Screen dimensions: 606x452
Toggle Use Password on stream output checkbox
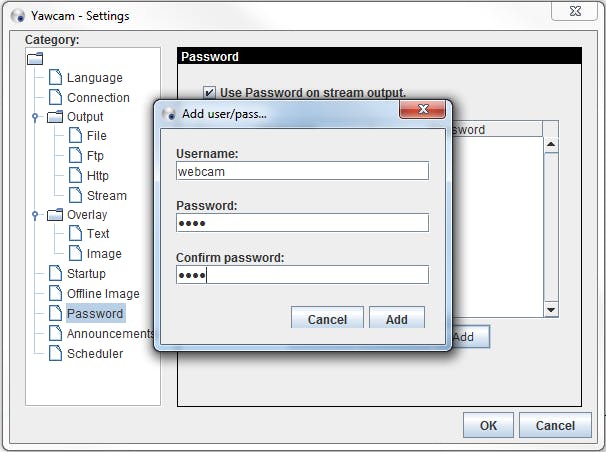209,92
